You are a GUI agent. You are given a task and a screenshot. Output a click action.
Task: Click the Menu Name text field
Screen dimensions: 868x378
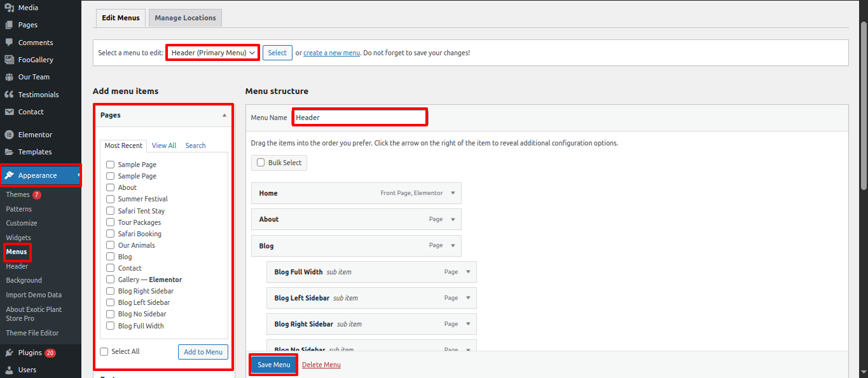[359, 118]
